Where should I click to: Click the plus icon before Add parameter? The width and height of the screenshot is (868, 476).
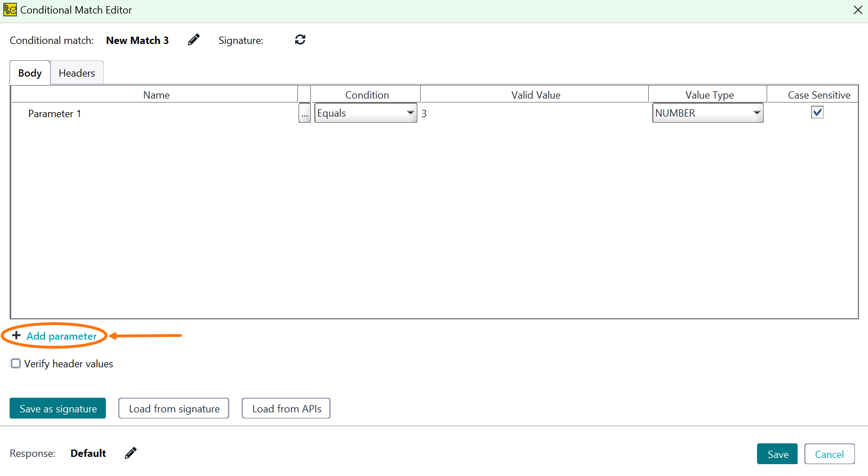tap(16, 335)
